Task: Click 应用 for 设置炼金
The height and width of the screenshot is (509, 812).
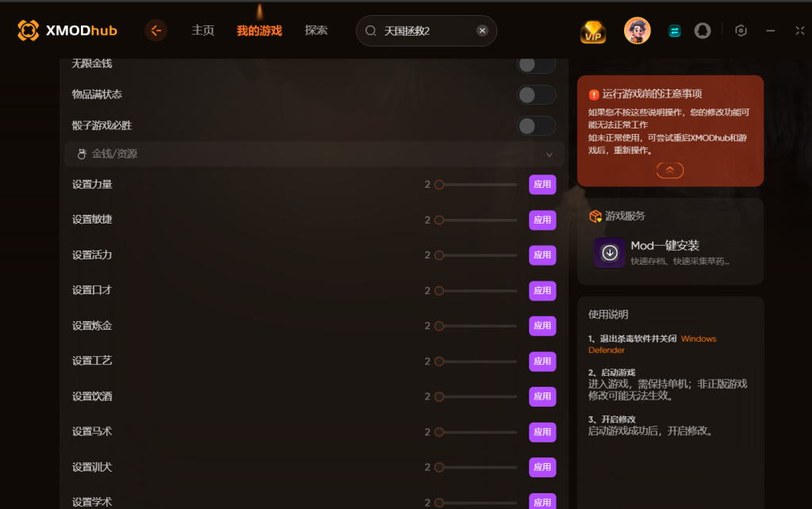Action: click(x=542, y=326)
